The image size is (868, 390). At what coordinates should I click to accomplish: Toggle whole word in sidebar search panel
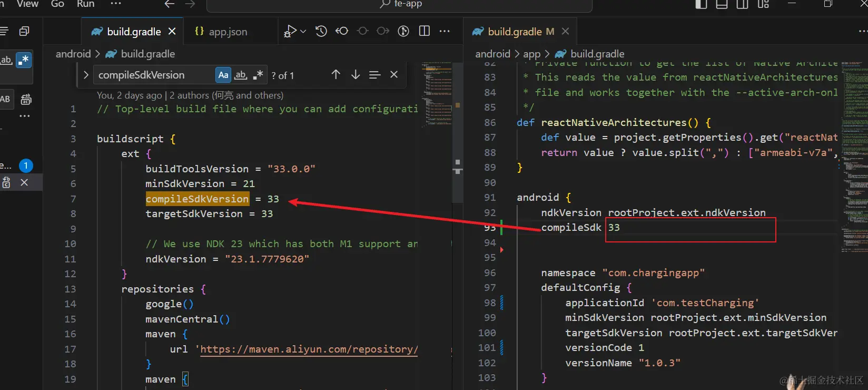pyautogui.click(x=6, y=60)
